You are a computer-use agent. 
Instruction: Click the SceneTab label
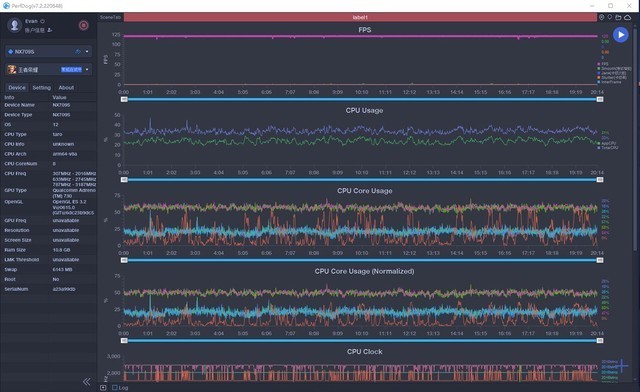click(x=110, y=17)
